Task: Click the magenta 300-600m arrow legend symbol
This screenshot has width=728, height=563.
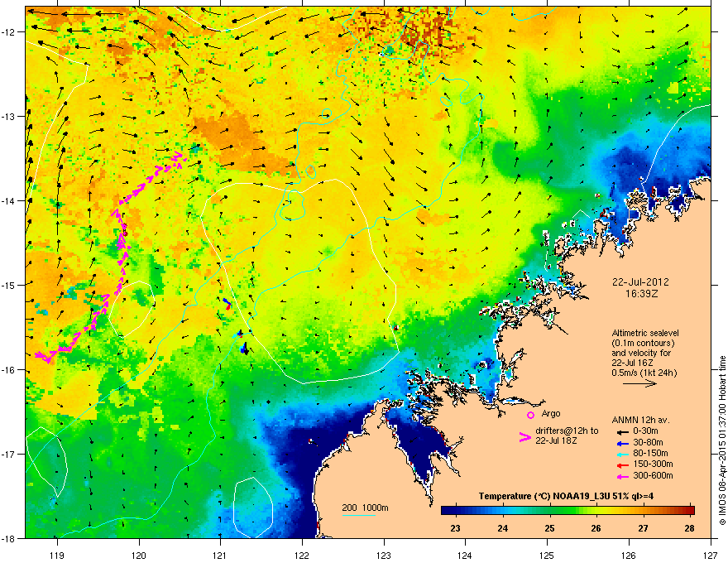Action: point(622,476)
